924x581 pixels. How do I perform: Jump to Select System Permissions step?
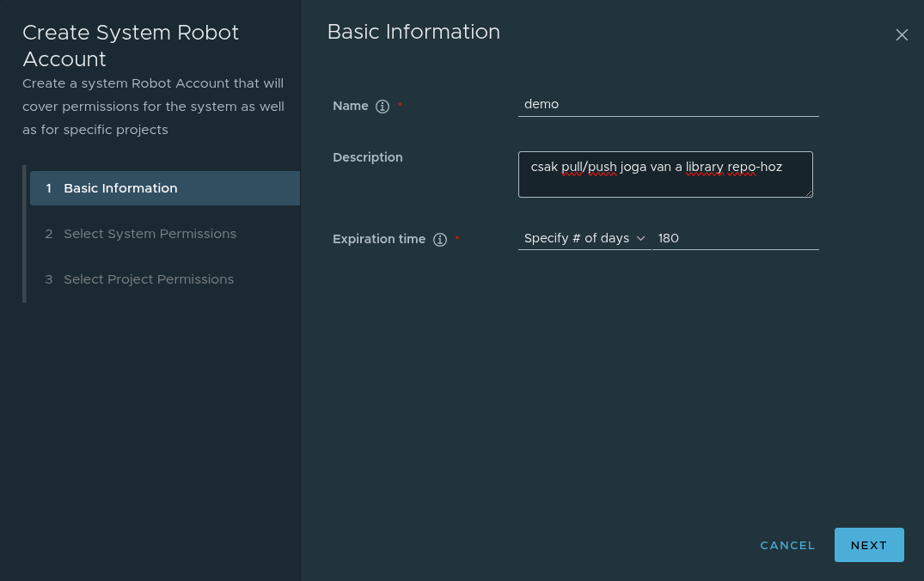150,234
